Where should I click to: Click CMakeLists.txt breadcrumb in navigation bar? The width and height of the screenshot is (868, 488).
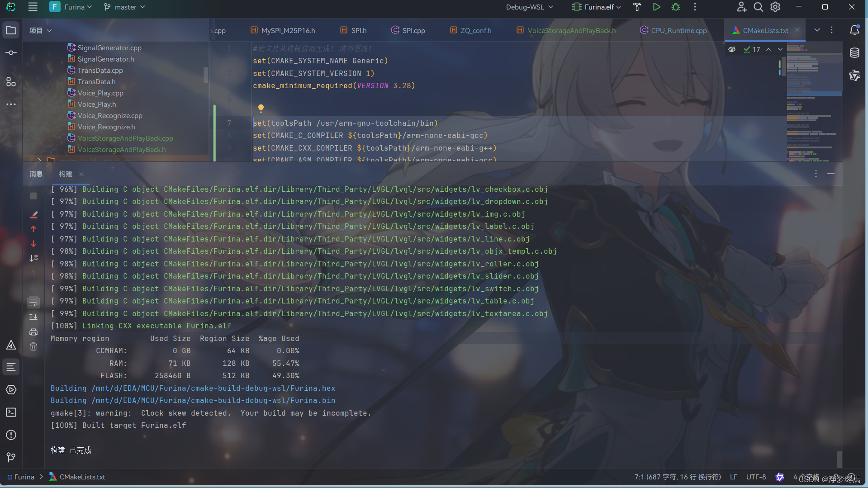click(77, 477)
